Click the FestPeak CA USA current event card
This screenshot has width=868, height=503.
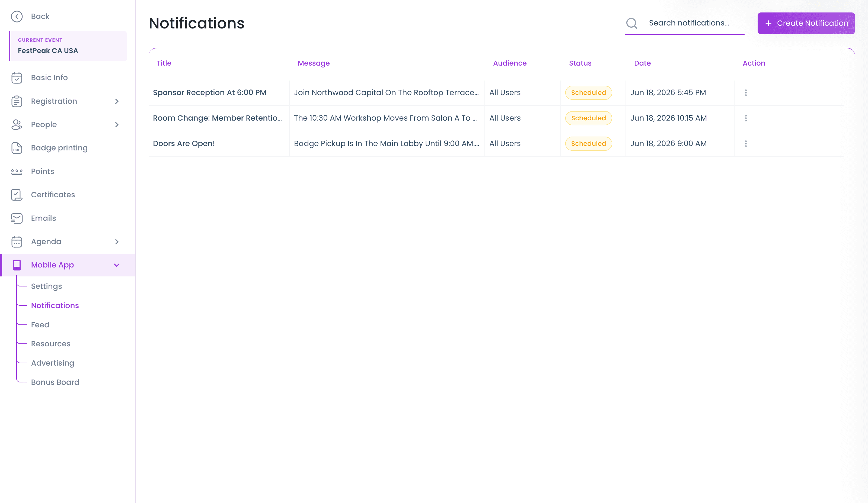[68, 46]
